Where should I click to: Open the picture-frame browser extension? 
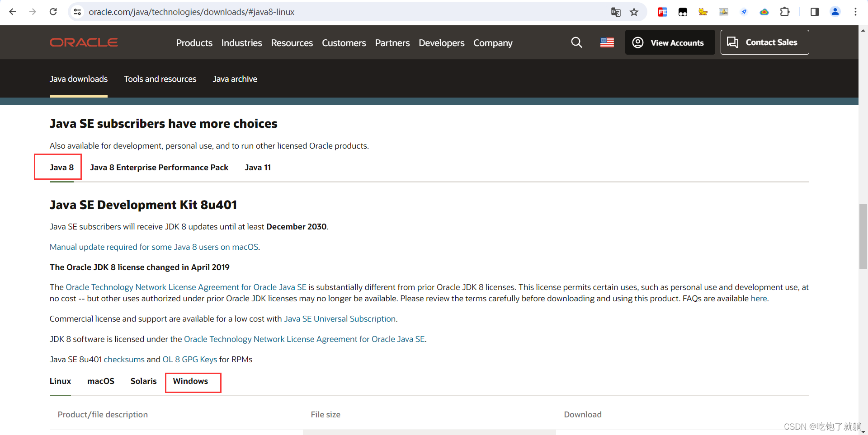[723, 12]
